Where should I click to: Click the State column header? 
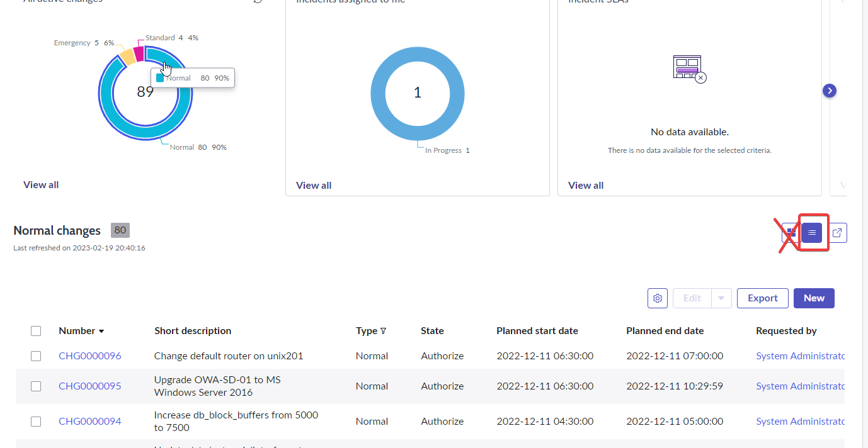[x=432, y=331]
